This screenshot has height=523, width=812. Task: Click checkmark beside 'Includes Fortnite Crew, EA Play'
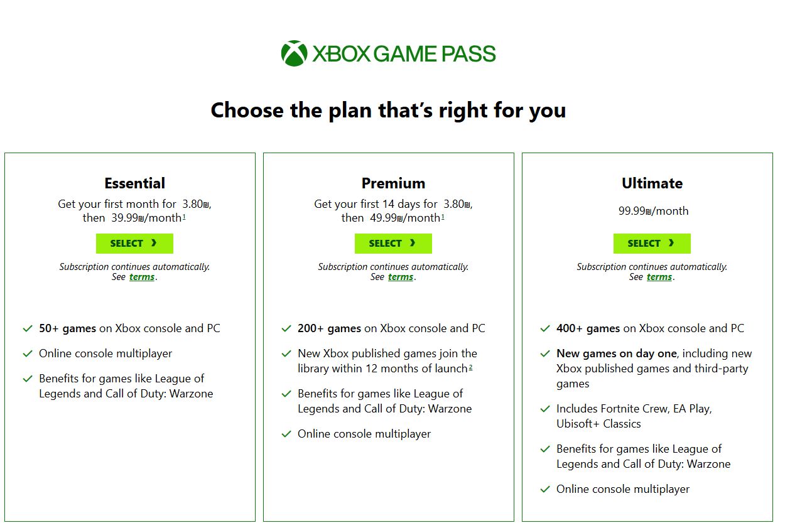(545, 409)
